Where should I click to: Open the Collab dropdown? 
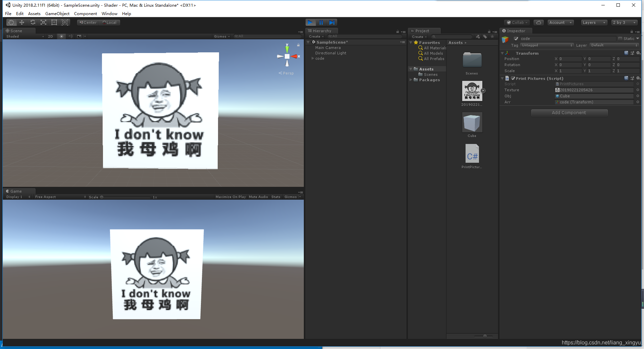click(517, 22)
